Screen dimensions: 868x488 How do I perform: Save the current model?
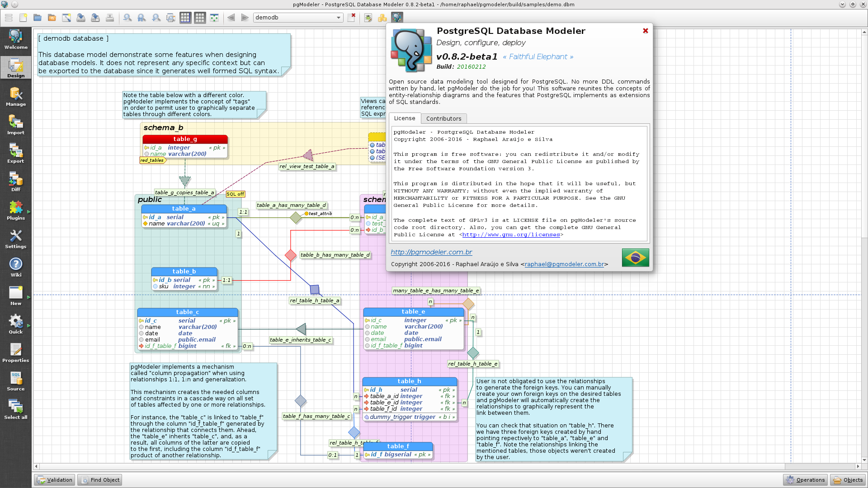(81, 18)
